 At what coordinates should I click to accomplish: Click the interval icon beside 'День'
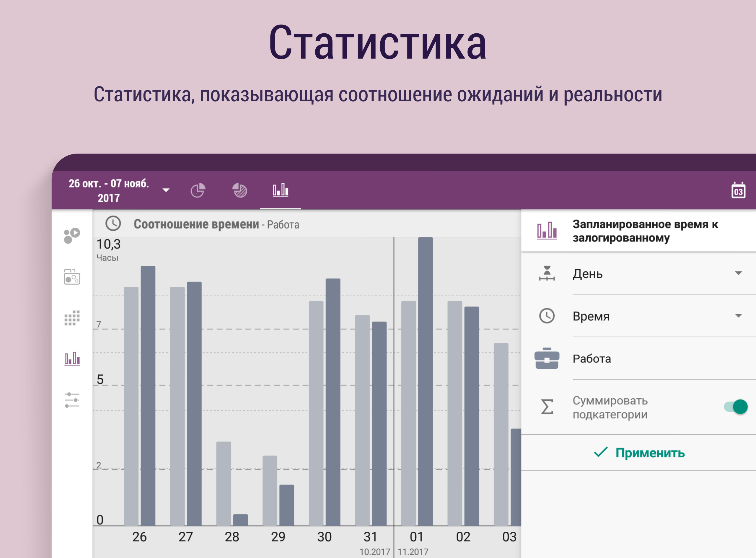[547, 273]
